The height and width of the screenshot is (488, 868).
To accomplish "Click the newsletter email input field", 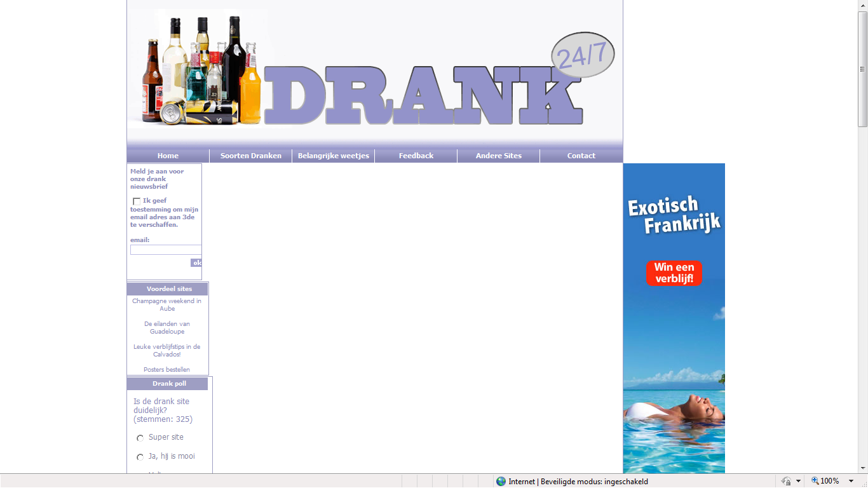I will coord(166,250).
